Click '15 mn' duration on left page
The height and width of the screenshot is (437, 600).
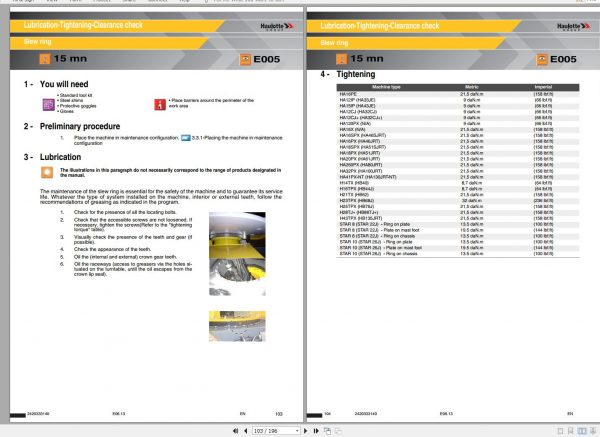[x=70, y=59]
